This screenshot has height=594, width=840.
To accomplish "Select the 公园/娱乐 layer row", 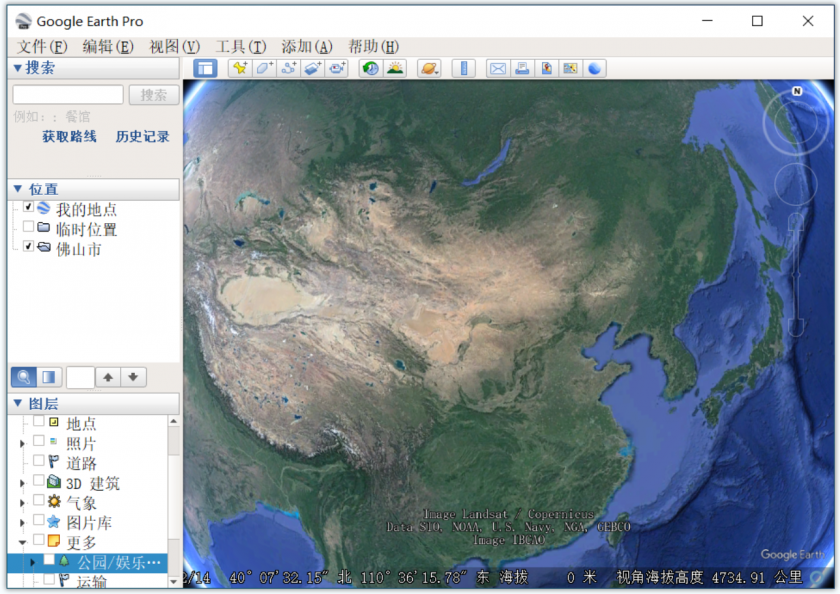I will (x=87, y=562).
